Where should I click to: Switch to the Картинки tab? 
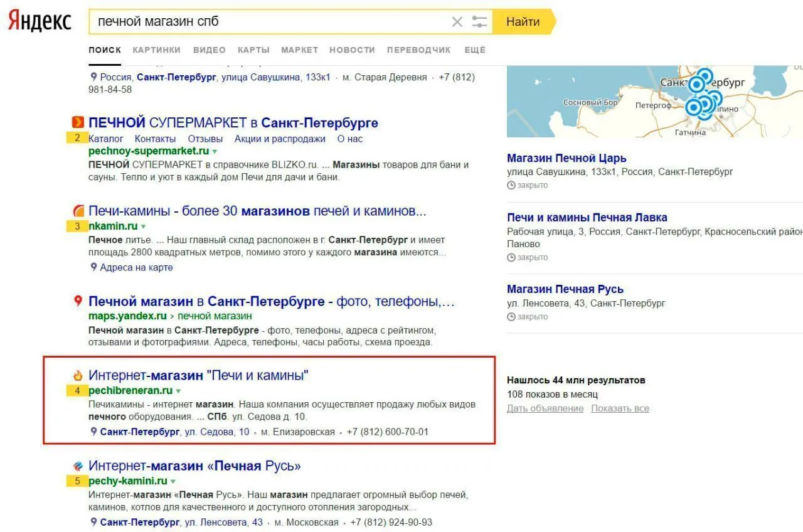coord(156,50)
